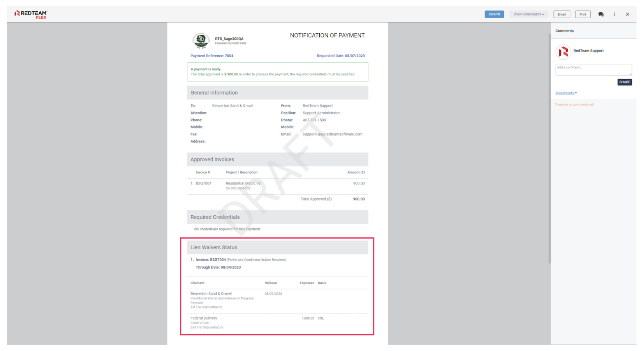Screen dimensions: 644x351
Task: Click the Payment Reference 7004 text
Action: pyautogui.click(x=212, y=56)
